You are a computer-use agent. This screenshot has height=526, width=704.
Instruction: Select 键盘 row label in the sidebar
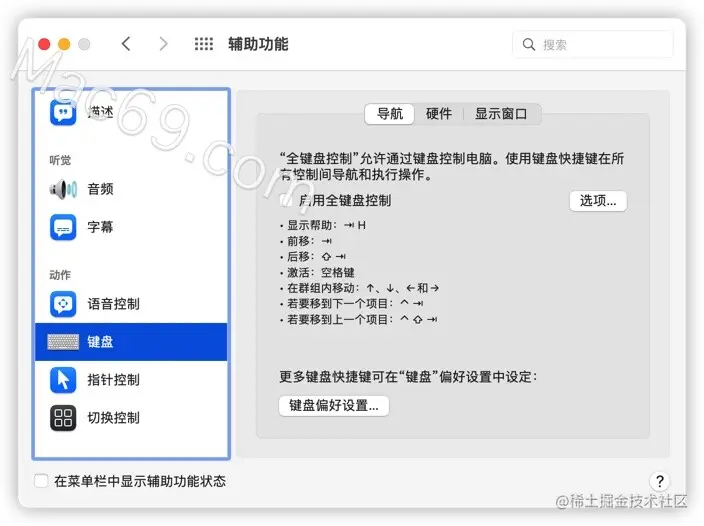tap(100, 342)
